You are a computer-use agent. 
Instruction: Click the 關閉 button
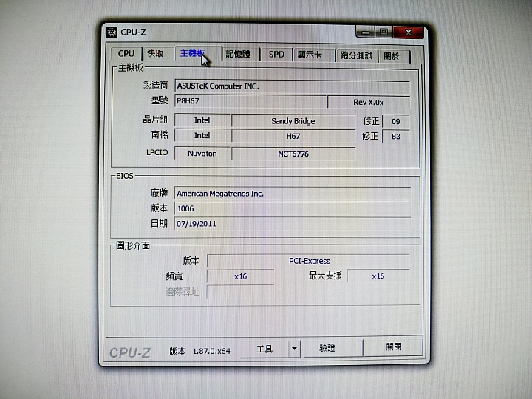tap(394, 347)
